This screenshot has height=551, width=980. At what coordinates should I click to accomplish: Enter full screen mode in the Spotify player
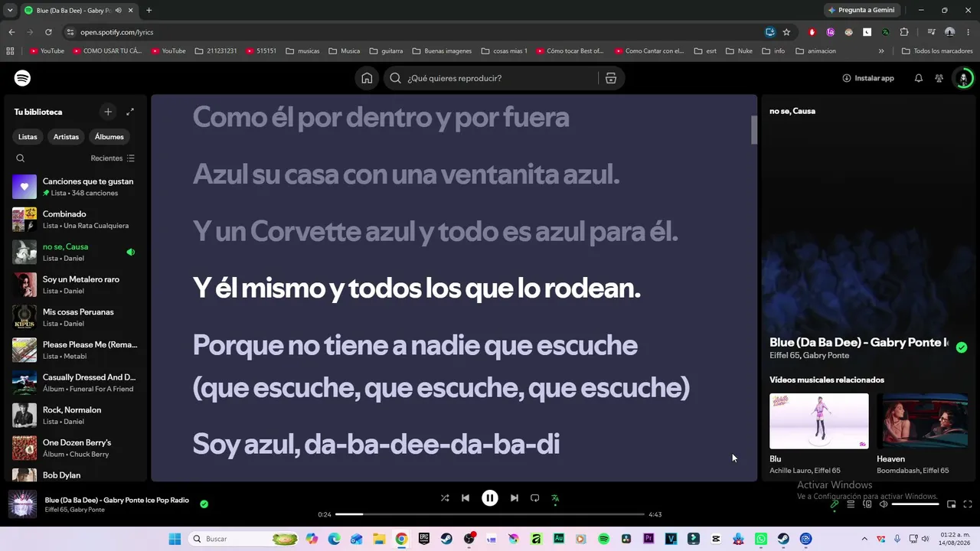(968, 504)
